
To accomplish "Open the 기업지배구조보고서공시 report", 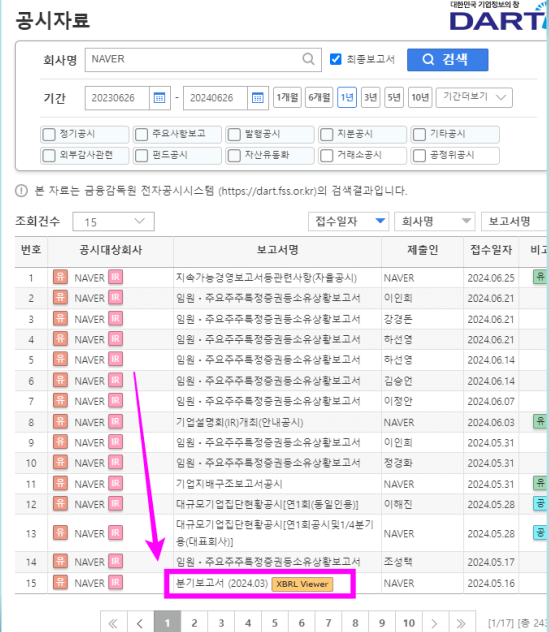I will pyautogui.click(x=229, y=484).
